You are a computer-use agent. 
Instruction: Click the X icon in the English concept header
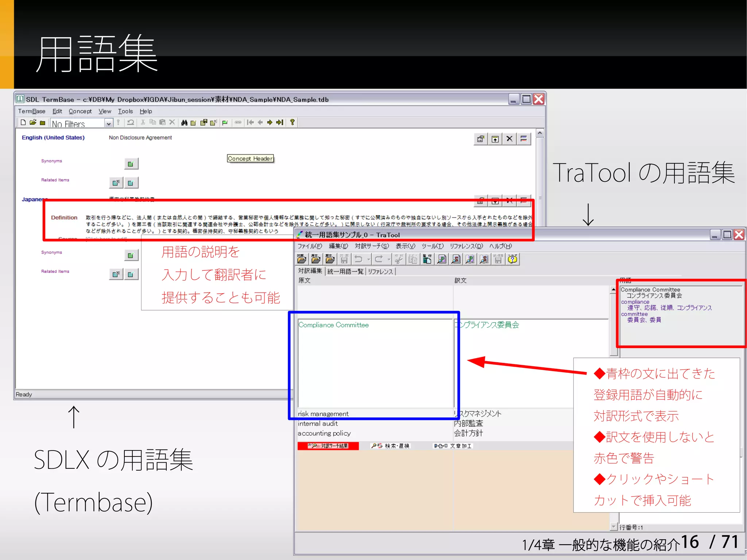pyautogui.click(x=510, y=139)
